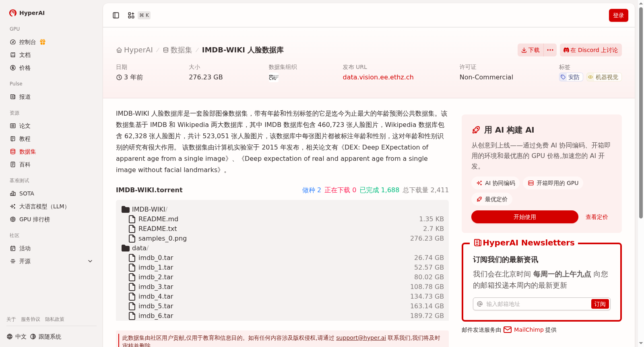Click the 登录 button

[618, 15]
